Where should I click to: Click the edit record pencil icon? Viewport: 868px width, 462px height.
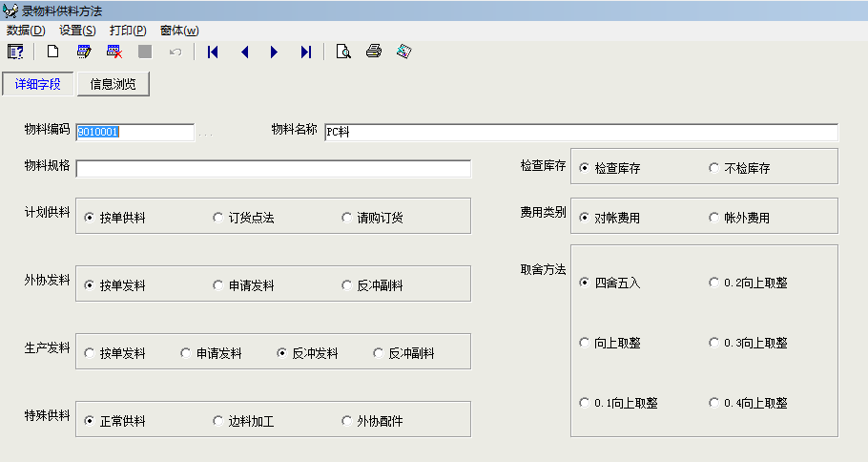[84, 52]
